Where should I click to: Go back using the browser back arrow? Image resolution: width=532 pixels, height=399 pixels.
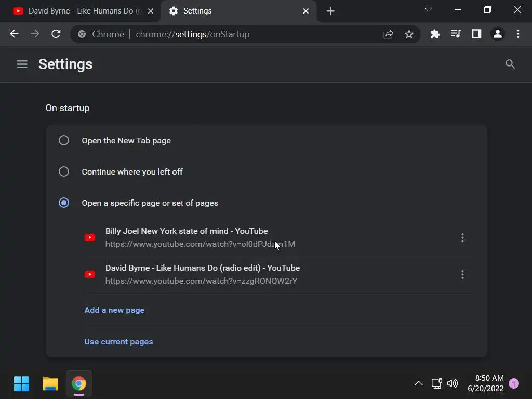click(x=14, y=34)
